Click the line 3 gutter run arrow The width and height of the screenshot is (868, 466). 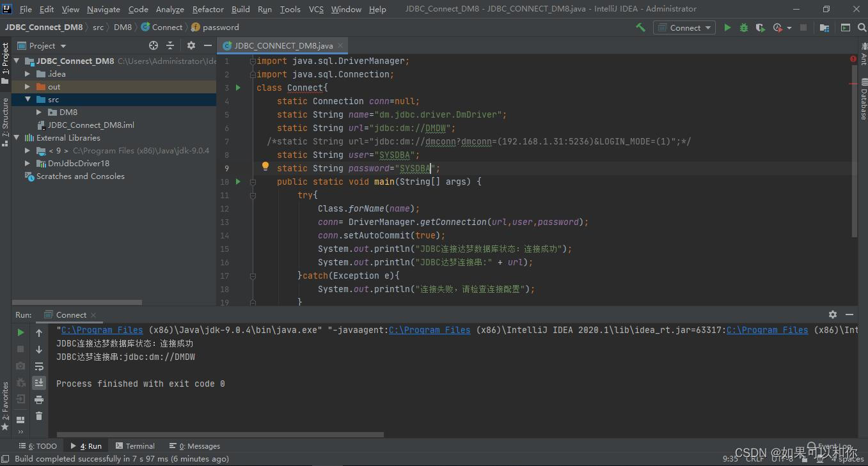point(238,88)
